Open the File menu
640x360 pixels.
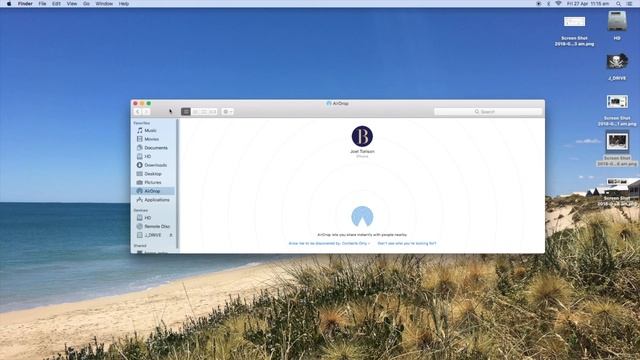coord(42,4)
